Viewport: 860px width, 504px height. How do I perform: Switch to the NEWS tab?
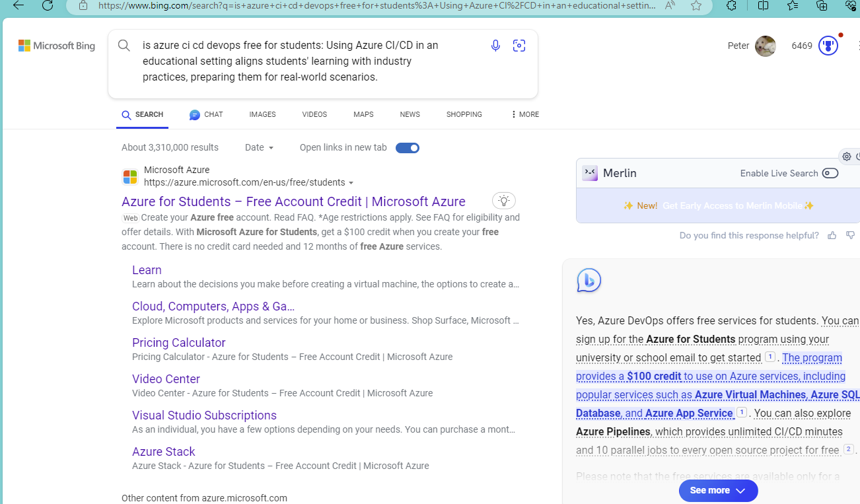tap(410, 114)
